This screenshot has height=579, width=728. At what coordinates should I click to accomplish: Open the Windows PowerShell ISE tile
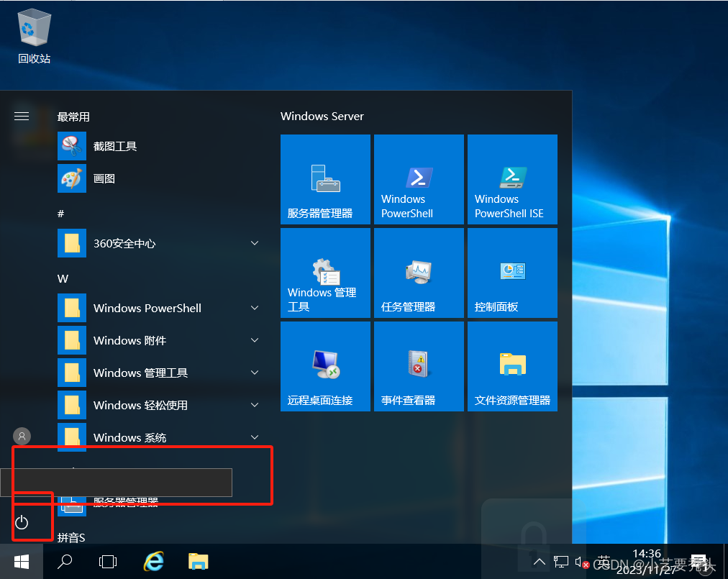(513, 179)
